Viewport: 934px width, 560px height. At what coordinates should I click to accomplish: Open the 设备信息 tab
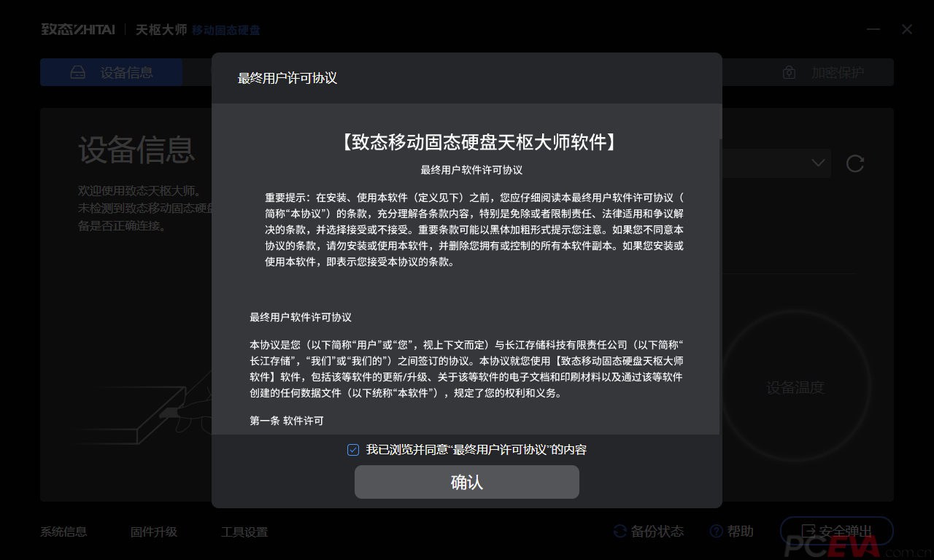[x=112, y=73]
